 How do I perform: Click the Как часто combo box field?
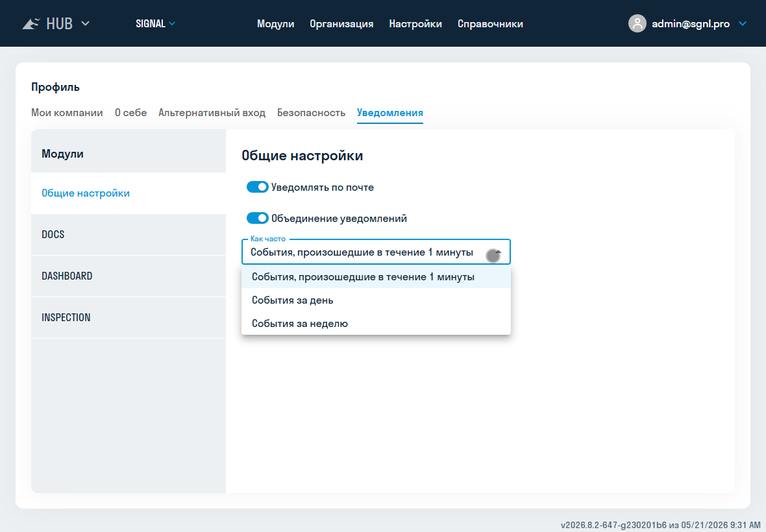(376, 252)
